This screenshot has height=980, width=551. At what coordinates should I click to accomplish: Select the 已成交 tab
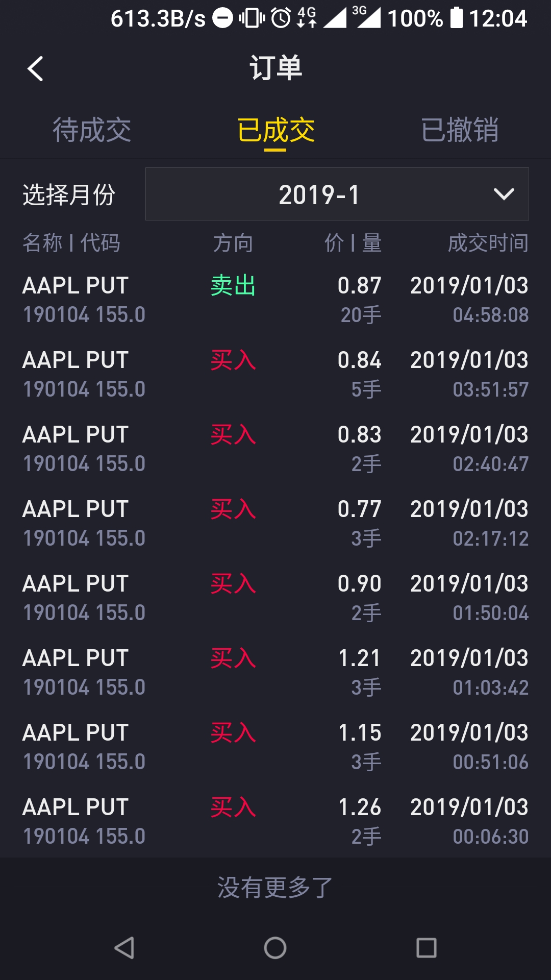click(275, 130)
